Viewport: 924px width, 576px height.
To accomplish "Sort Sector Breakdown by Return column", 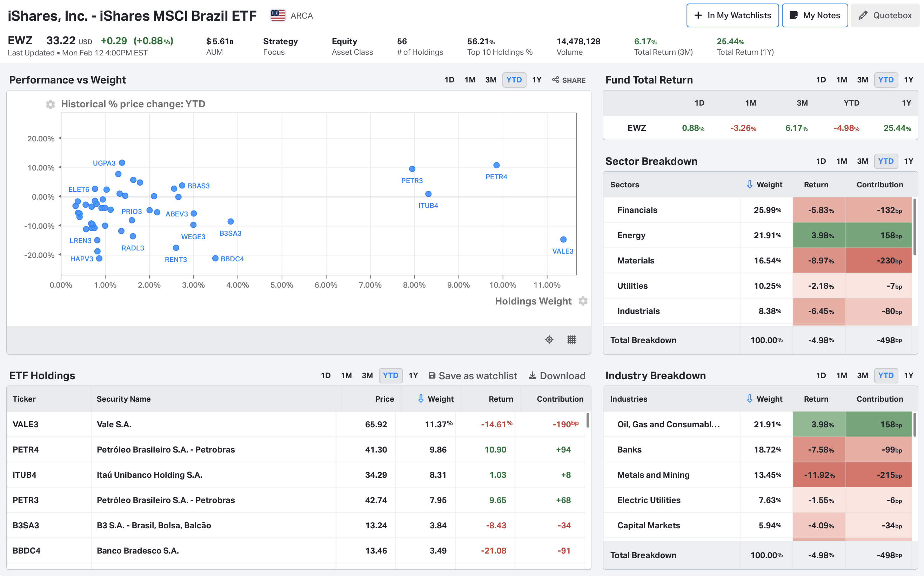I will tap(816, 185).
